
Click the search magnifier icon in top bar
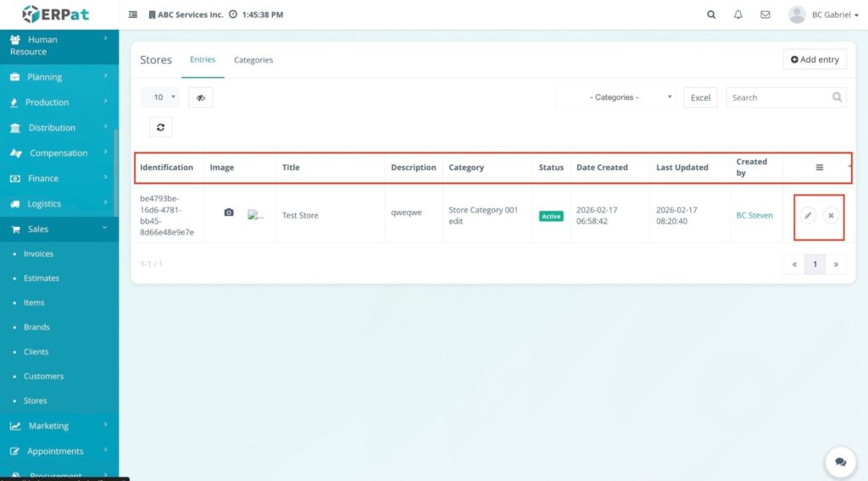[711, 14]
